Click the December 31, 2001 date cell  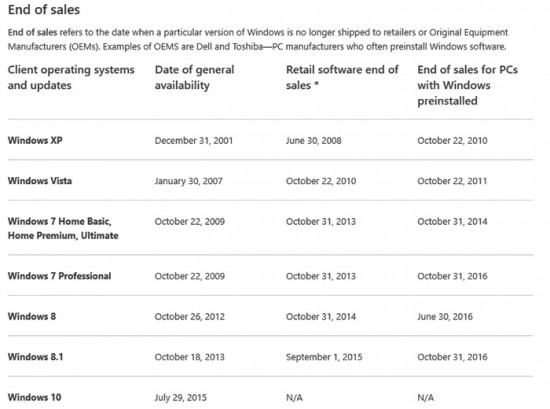pos(194,141)
